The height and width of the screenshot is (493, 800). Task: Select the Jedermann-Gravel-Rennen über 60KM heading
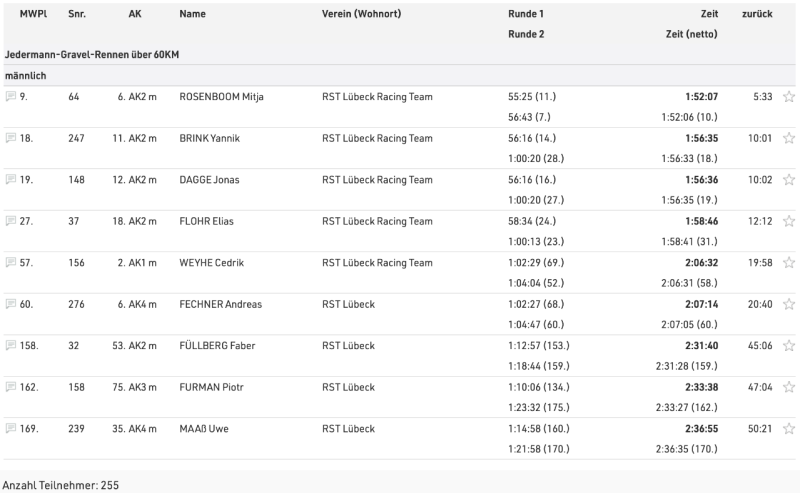tap(92, 54)
